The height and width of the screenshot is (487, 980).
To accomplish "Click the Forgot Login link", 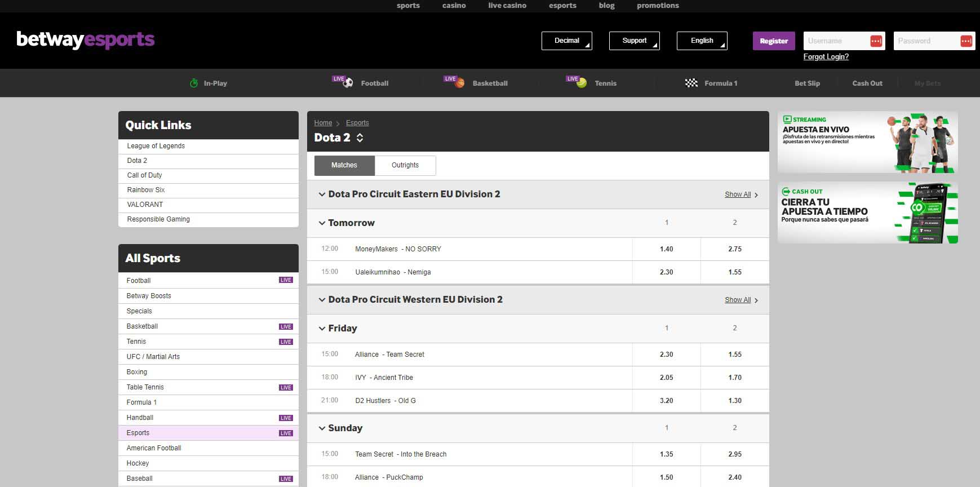I will 826,56.
